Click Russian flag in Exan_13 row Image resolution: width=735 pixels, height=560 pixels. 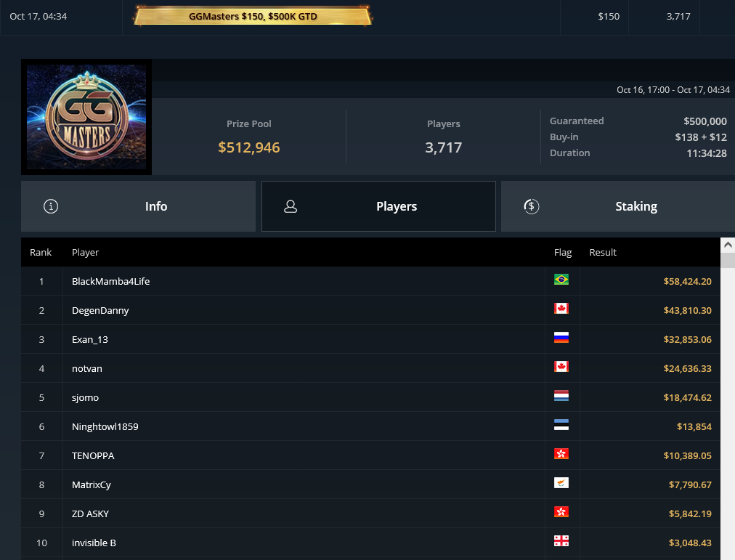pos(561,338)
